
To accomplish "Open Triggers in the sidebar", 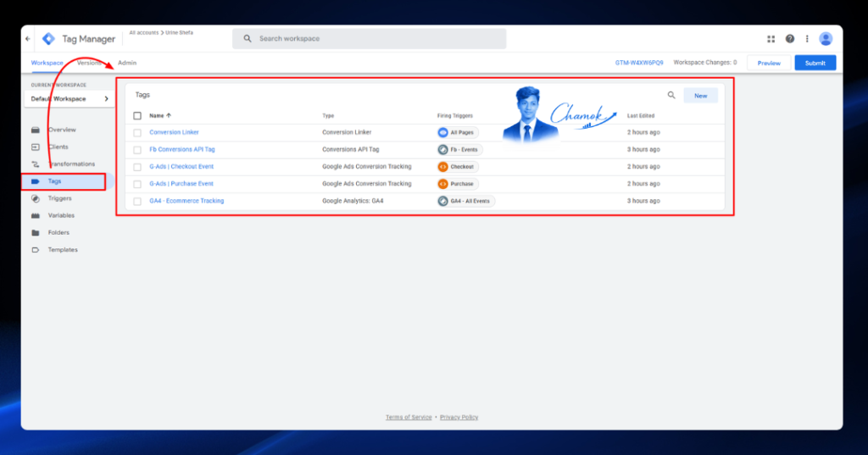I will [x=60, y=198].
